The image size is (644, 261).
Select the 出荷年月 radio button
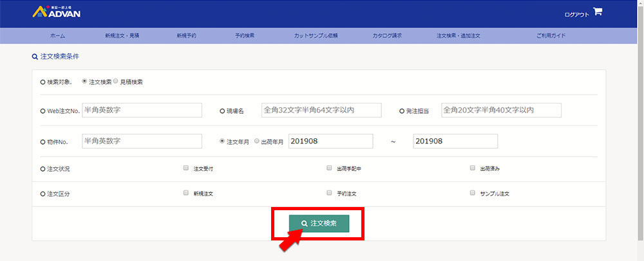(x=258, y=141)
